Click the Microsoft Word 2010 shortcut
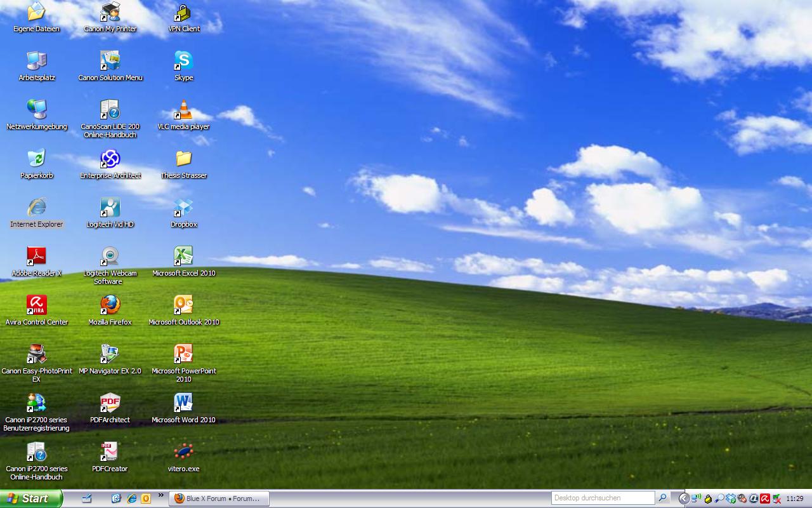The width and height of the screenshot is (812, 508). pyautogui.click(x=184, y=409)
